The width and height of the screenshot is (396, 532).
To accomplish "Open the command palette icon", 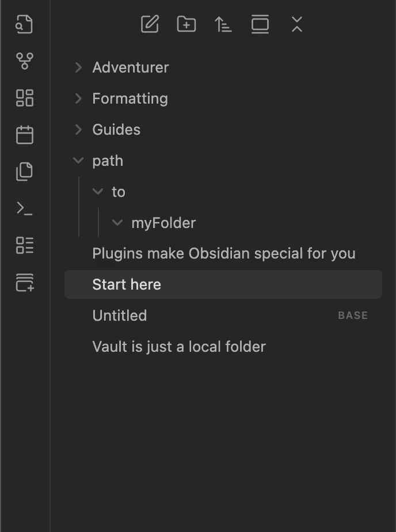I will (25, 208).
